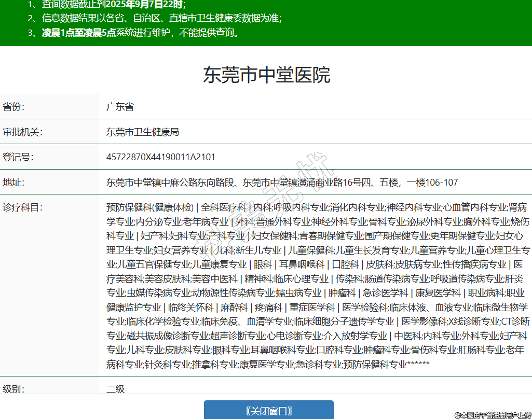Click the approving authority 东莞市卫生健康局
This screenshot has height=419, width=532.
click(143, 132)
